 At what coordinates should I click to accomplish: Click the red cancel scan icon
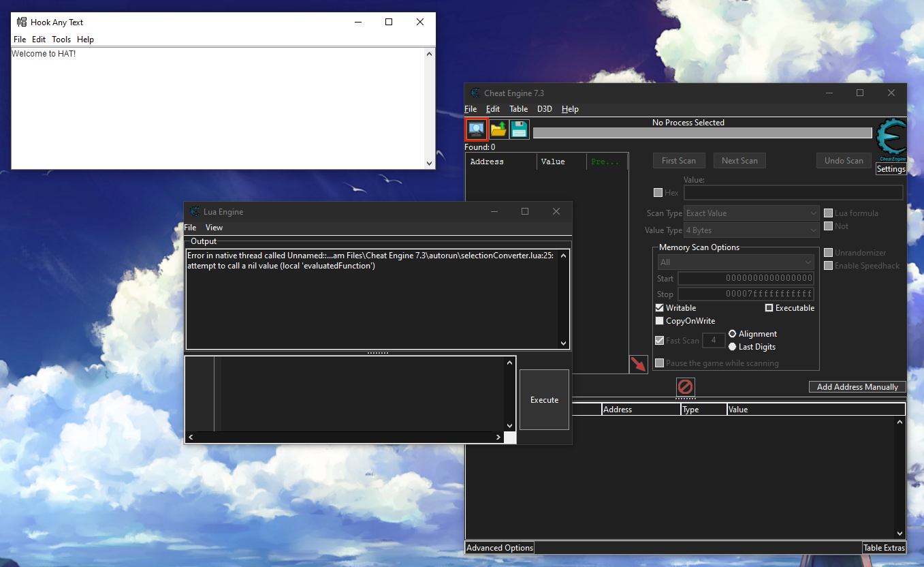pos(685,387)
